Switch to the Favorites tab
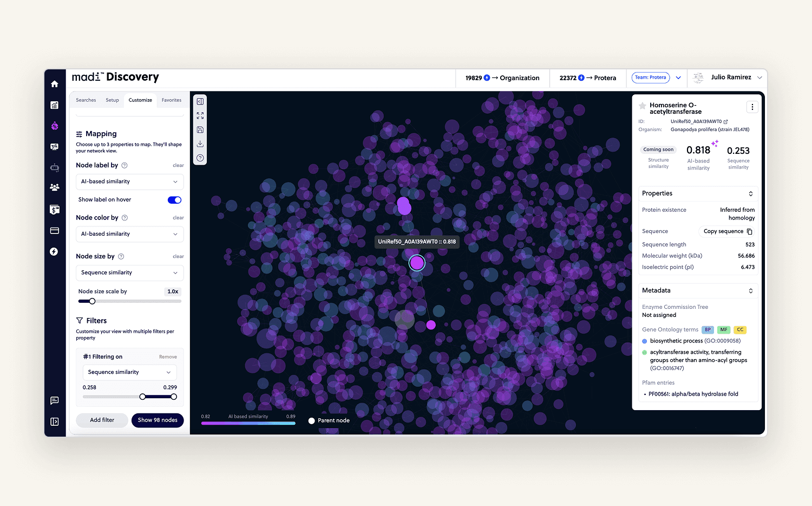Screen dimensions: 812x506 pos(172,100)
